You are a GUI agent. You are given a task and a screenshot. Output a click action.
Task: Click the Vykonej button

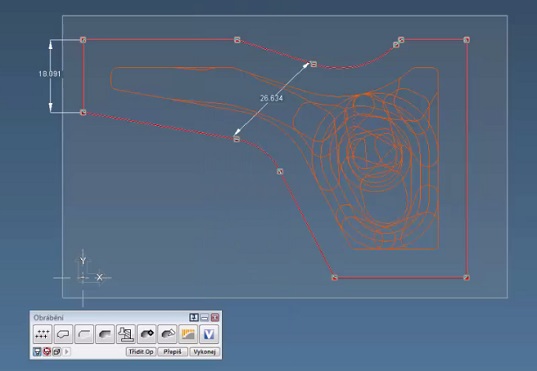point(204,352)
